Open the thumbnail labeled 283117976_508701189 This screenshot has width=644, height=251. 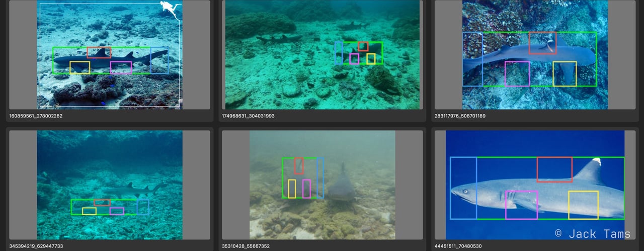click(535, 54)
